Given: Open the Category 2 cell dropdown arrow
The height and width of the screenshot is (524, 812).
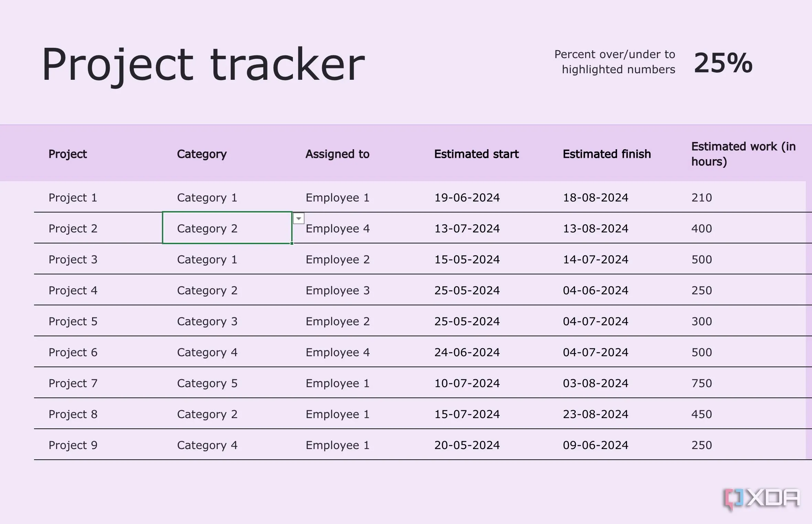Looking at the screenshot, I should (298, 219).
